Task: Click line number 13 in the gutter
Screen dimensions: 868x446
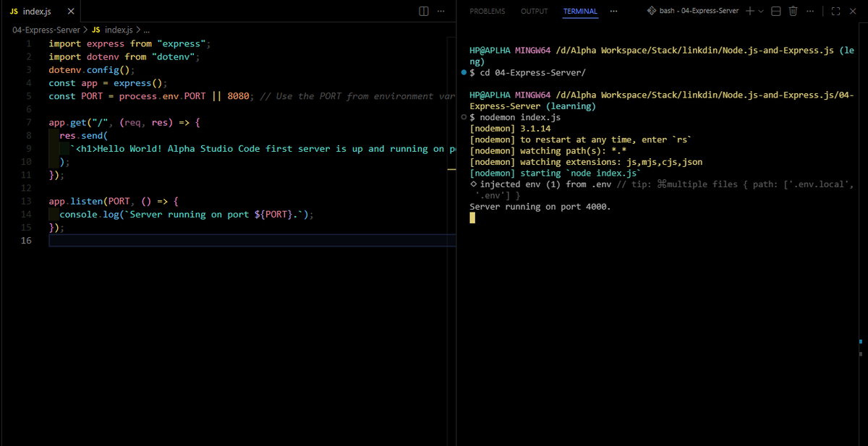Action: [25, 201]
